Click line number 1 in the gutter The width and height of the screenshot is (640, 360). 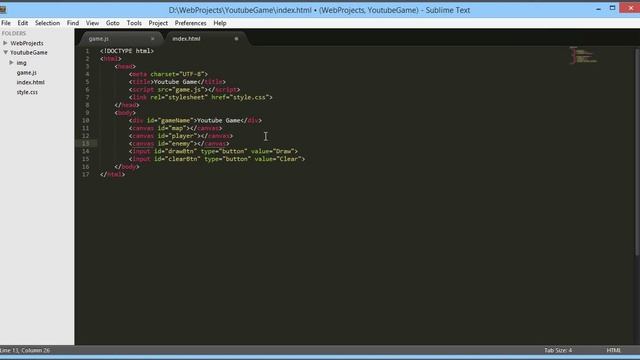tap(87, 51)
